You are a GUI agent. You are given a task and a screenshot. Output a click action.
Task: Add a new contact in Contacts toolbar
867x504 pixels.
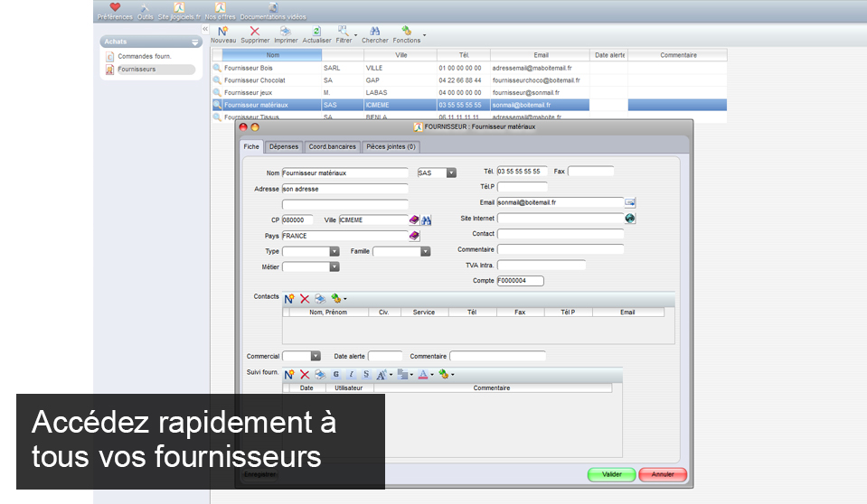(x=289, y=299)
